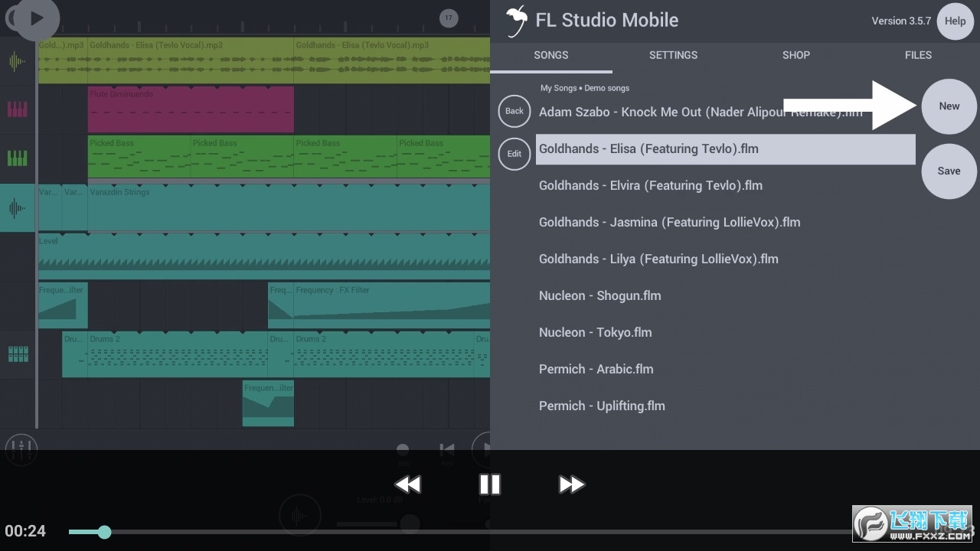Screen dimensions: 980x551
Task: Switch to the SHOP tab
Action: point(796,55)
